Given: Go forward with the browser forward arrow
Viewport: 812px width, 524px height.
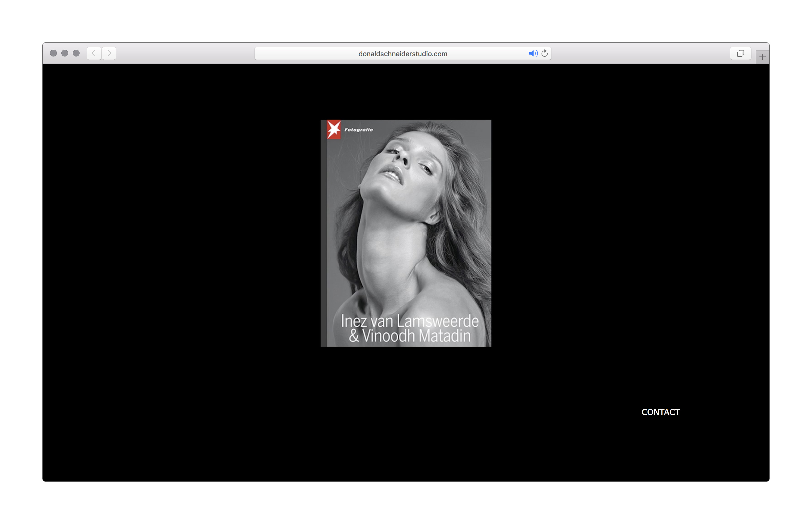Looking at the screenshot, I should tap(109, 53).
